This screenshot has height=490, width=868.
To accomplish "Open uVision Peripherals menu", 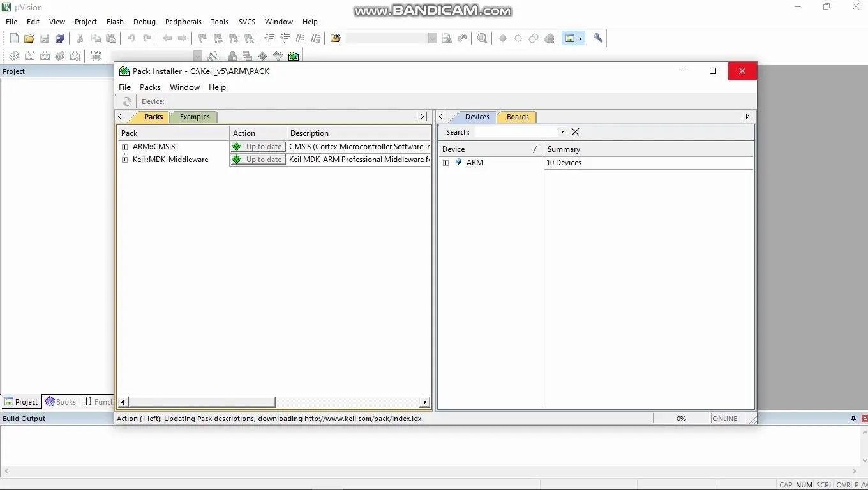I will click(x=183, y=22).
